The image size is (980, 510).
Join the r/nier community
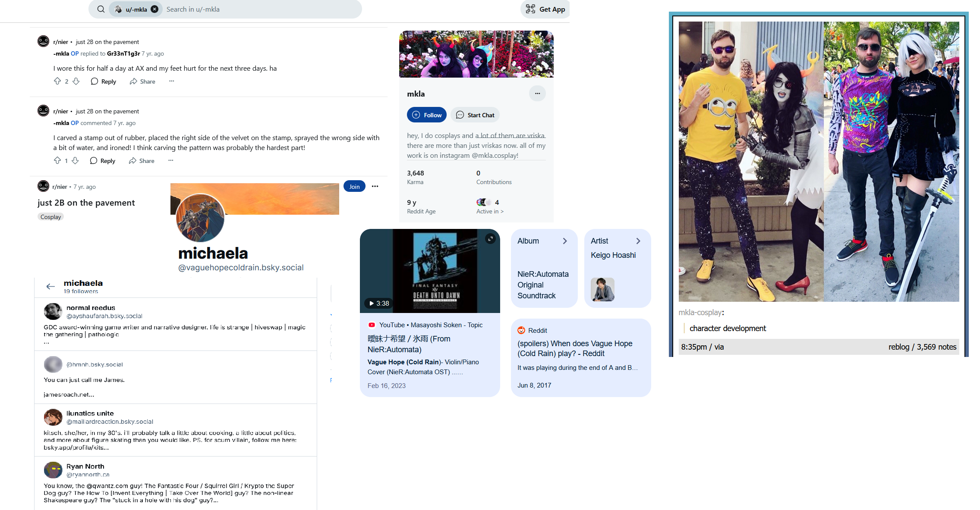coord(354,186)
